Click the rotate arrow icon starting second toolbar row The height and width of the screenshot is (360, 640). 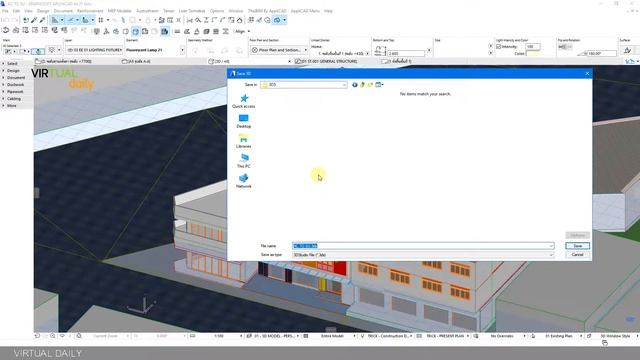[6, 31]
